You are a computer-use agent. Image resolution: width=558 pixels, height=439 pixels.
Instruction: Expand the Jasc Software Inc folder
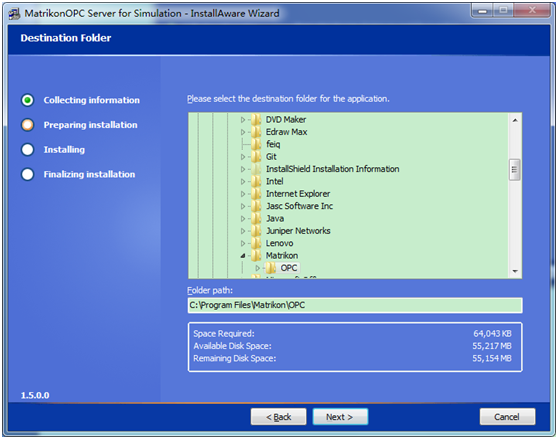coord(243,206)
